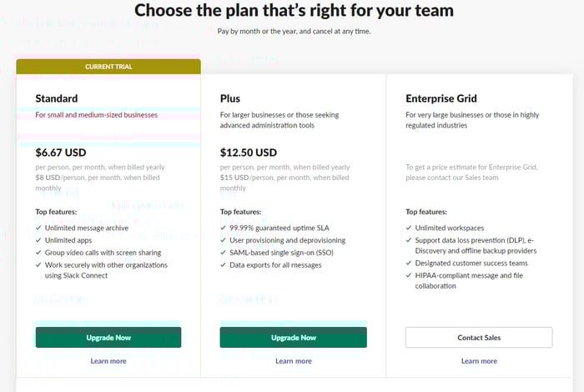Screen dimensions: 584x392
Task: Open Learn more under Enterprise Grid
Action: click(479, 361)
